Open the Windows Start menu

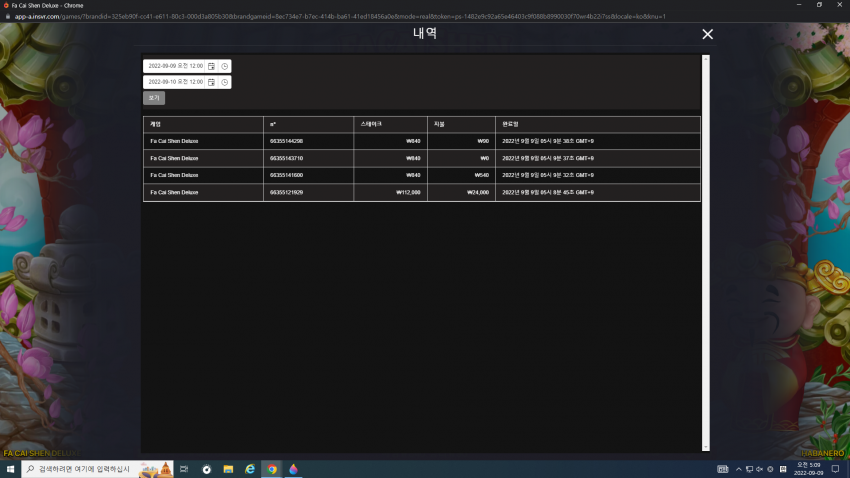pos(10,469)
